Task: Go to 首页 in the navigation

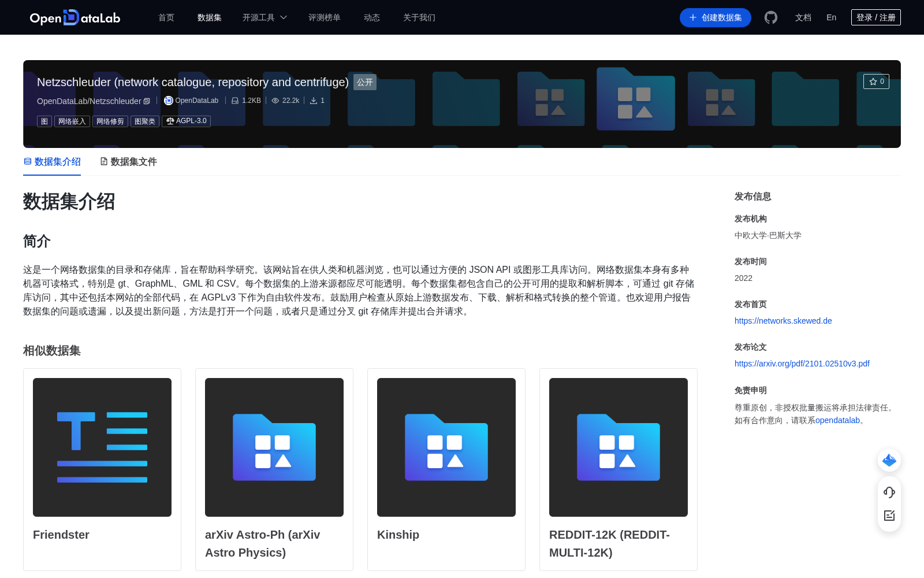Action: tap(166, 17)
